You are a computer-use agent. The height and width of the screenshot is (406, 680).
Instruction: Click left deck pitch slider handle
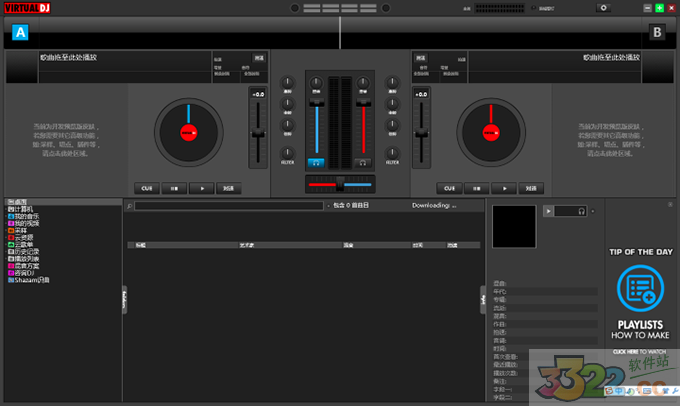(x=258, y=134)
